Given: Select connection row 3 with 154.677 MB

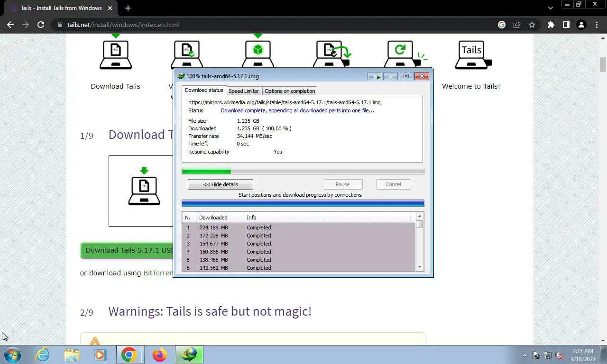Looking at the screenshot, I should 299,244.
